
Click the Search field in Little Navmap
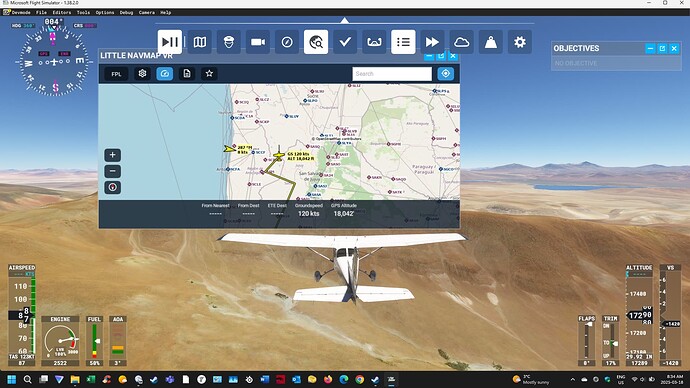[392, 74]
